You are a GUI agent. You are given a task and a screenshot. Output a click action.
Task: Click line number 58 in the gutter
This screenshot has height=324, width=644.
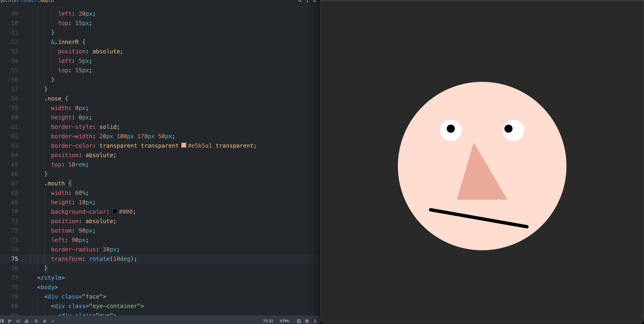pyautogui.click(x=15, y=98)
